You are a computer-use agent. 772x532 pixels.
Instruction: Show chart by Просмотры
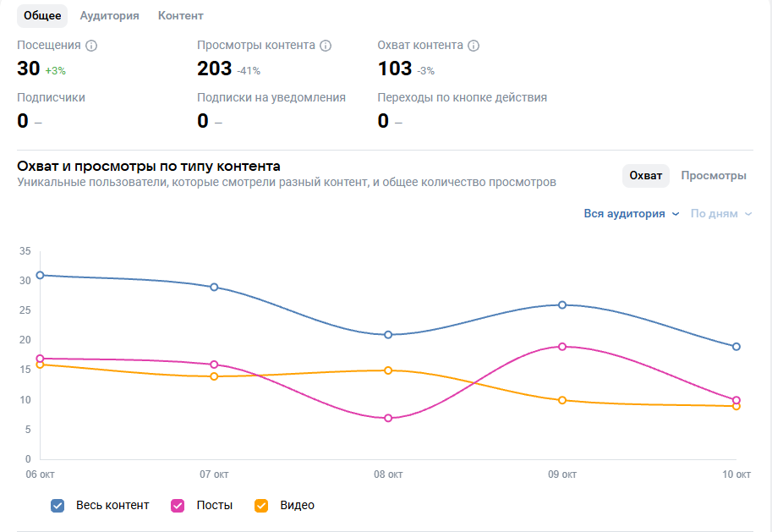[713, 176]
